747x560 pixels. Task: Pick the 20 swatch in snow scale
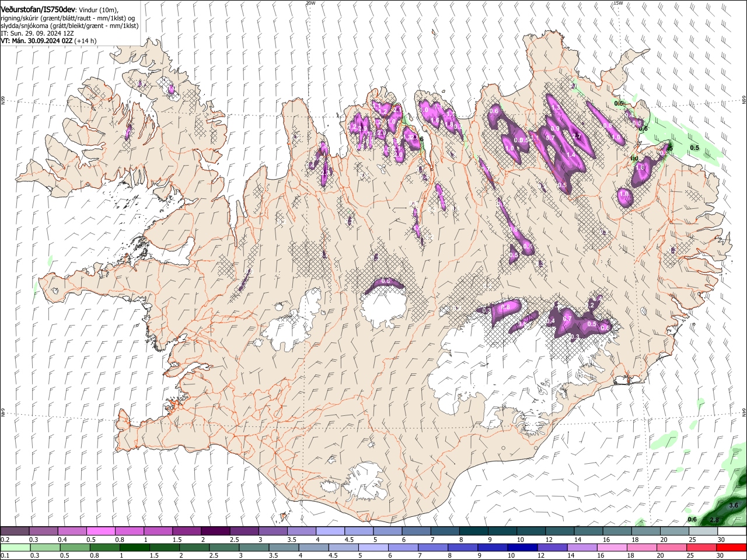pyautogui.click(x=674, y=531)
